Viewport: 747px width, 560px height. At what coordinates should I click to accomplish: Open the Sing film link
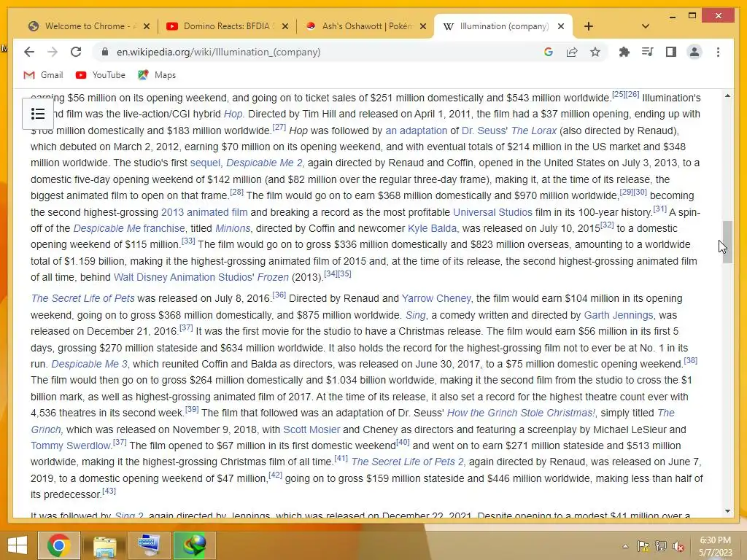415,315
